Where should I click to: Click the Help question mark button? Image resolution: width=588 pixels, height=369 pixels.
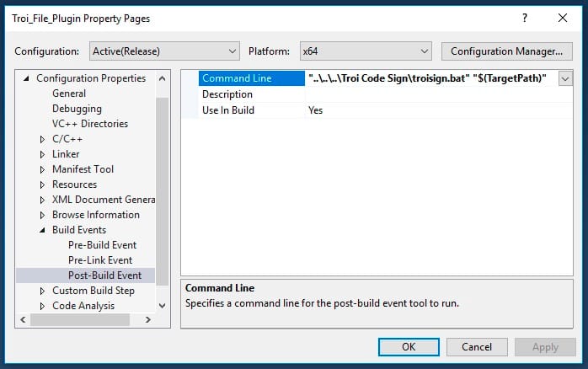(527, 18)
